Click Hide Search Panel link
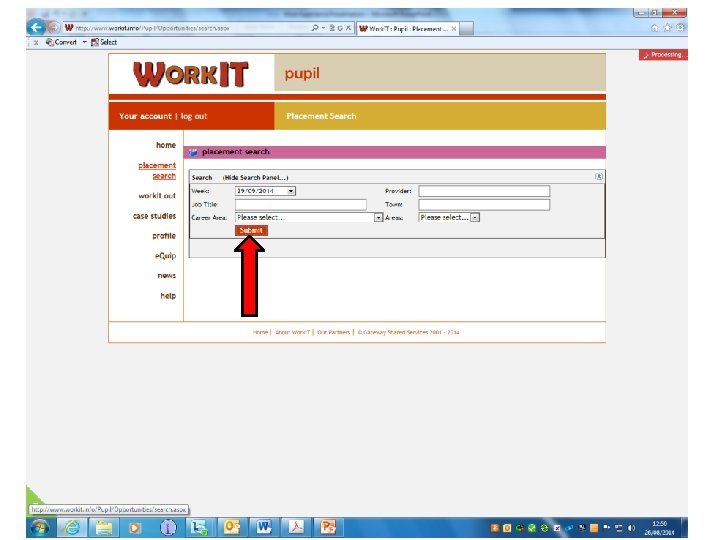This screenshot has height=540, width=720. pos(255,178)
